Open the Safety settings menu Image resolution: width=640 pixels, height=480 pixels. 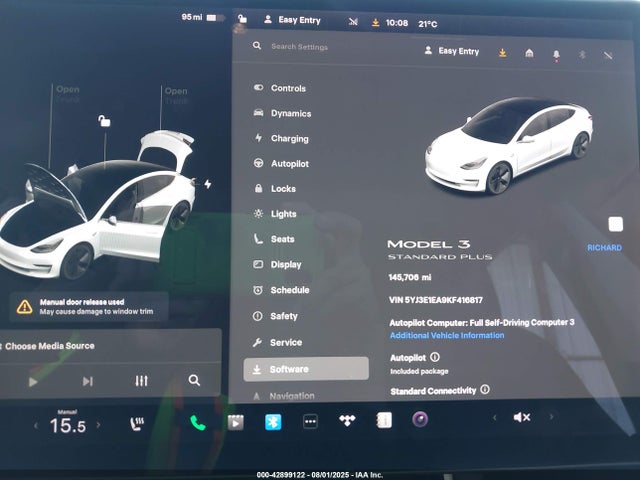pos(275,316)
